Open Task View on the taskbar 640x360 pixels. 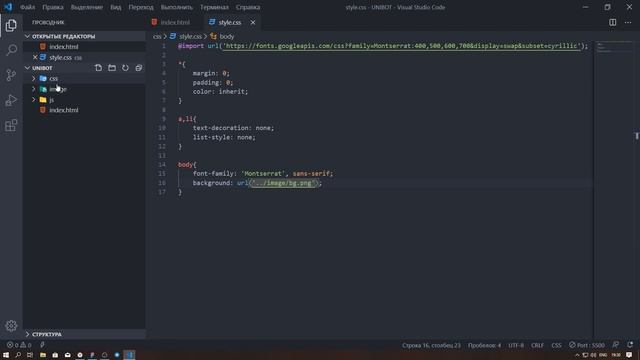[30, 355]
